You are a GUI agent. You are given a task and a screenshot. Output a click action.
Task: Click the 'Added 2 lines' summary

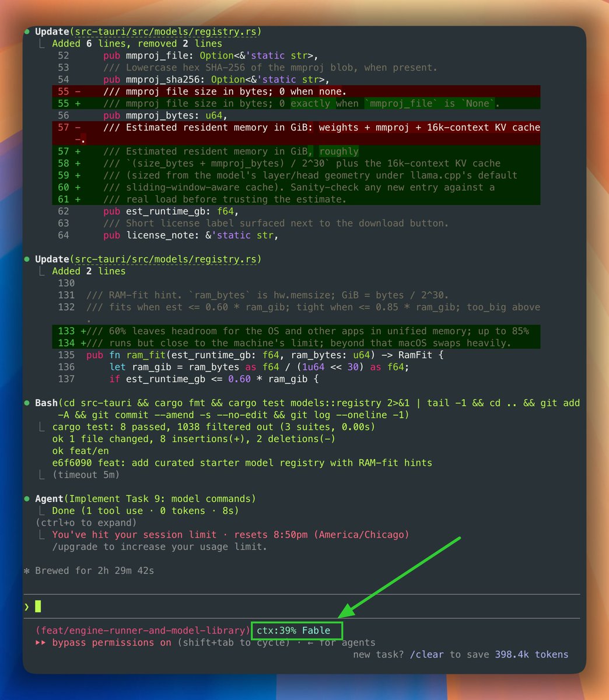coord(89,271)
